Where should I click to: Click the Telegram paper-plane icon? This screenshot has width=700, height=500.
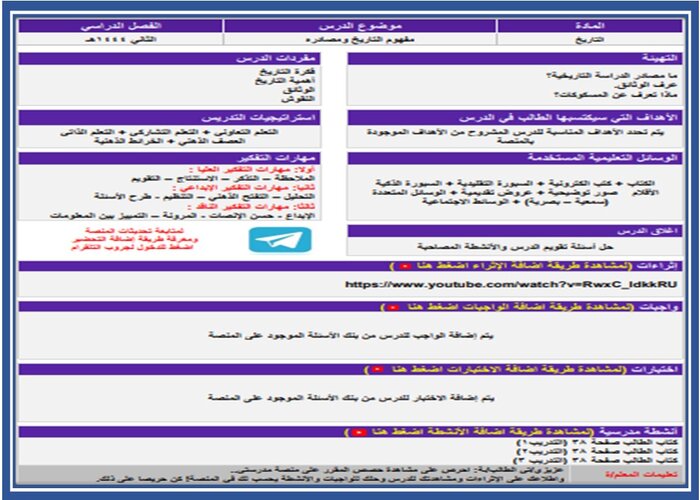click(x=280, y=239)
